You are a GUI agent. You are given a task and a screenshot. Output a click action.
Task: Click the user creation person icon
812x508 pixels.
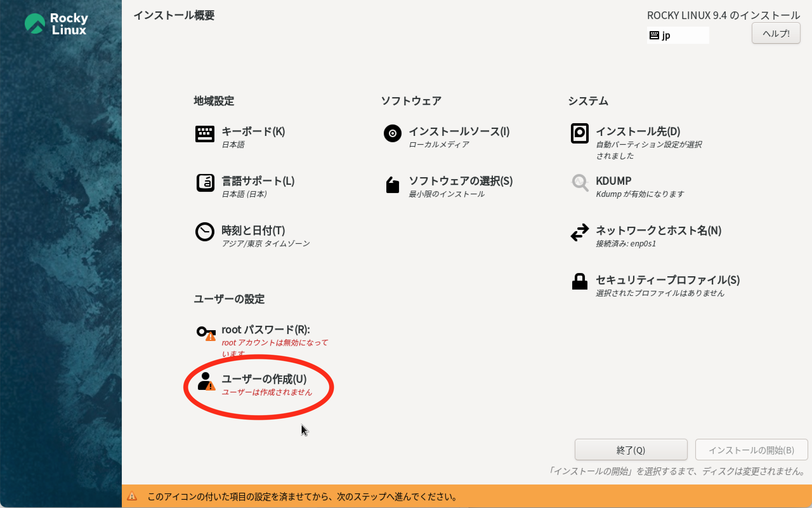click(x=206, y=382)
